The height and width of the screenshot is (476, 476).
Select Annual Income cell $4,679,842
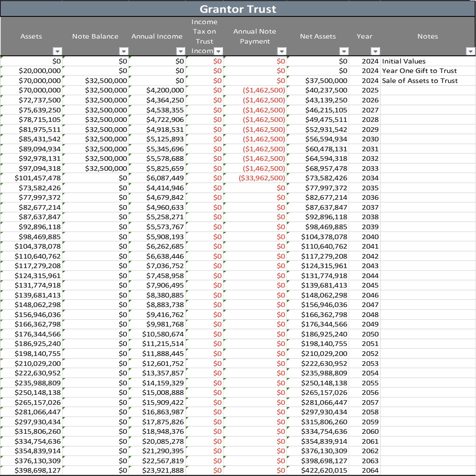(157, 198)
